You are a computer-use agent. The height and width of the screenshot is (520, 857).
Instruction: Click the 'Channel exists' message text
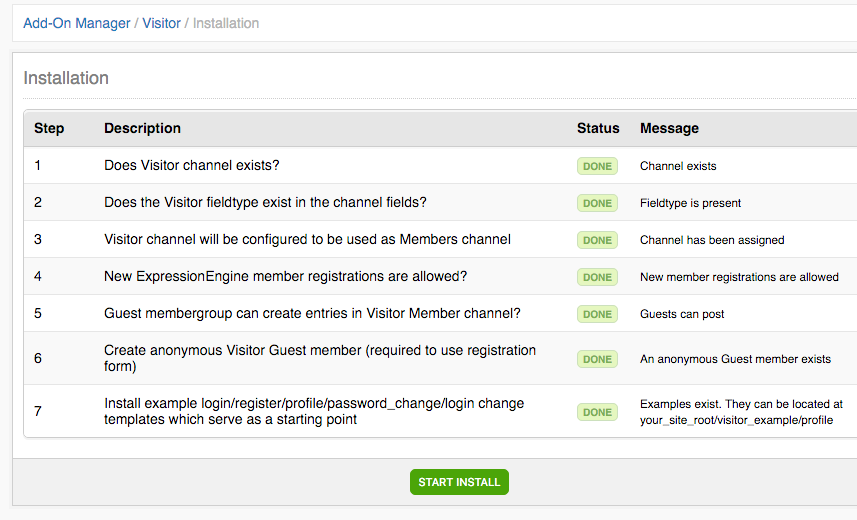click(x=678, y=166)
